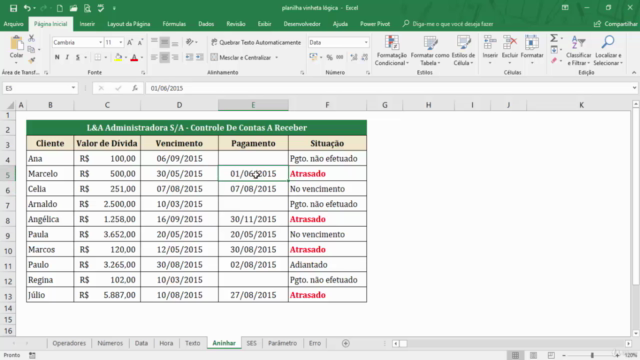The width and height of the screenshot is (640, 360).
Task: Toggle center horizontal alignment
Action: point(164,58)
